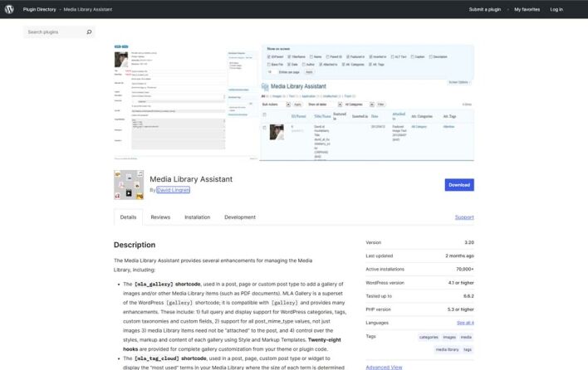588x370 pixels.
Task: Click the WordPress logo icon
Action: point(9,9)
